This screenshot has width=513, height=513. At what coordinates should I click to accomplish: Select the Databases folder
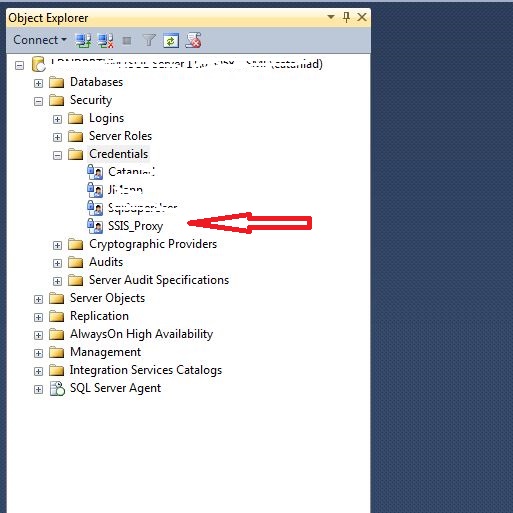(96, 82)
